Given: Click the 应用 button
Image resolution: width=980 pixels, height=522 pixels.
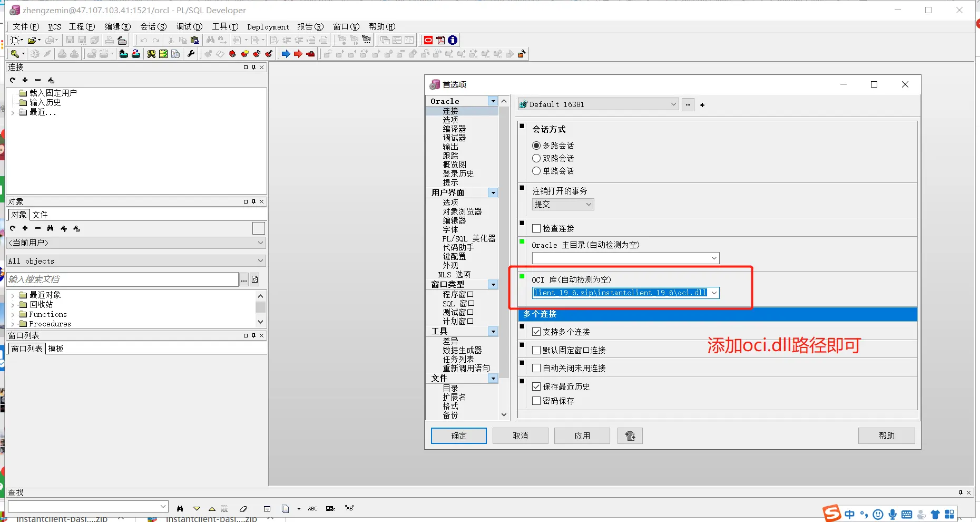Looking at the screenshot, I should point(582,436).
